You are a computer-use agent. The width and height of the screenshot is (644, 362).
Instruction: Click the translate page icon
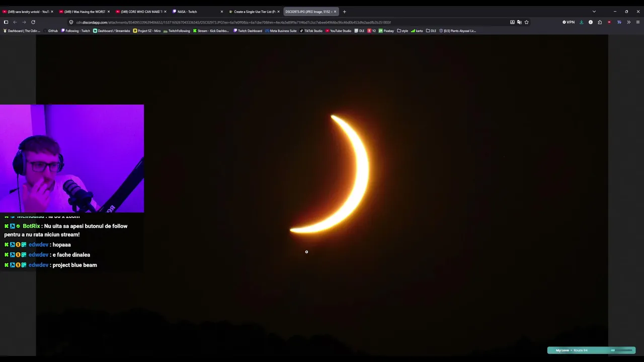(519, 22)
